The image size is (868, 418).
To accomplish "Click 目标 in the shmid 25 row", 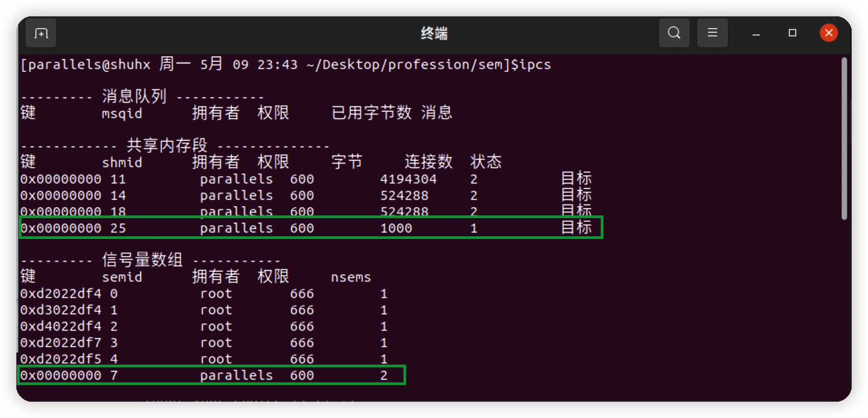I will pos(576,227).
